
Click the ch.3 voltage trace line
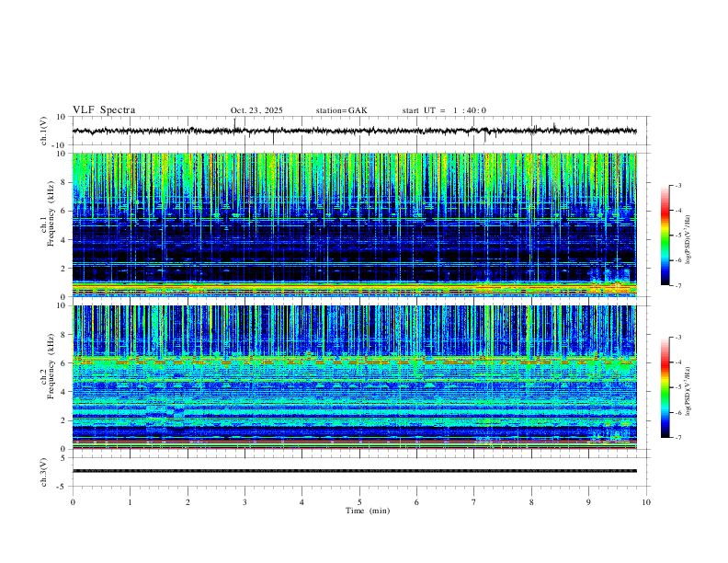354,471
